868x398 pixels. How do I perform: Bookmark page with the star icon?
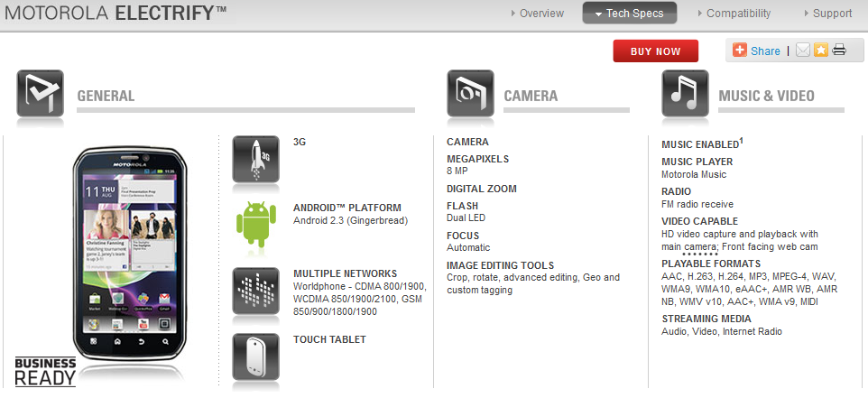(x=821, y=50)
